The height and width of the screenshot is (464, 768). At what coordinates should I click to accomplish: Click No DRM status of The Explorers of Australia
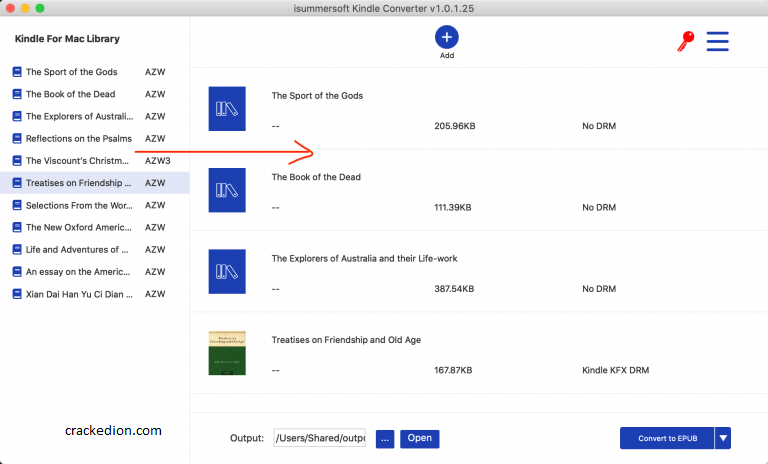pyautogui.click(x=599, y=289)
